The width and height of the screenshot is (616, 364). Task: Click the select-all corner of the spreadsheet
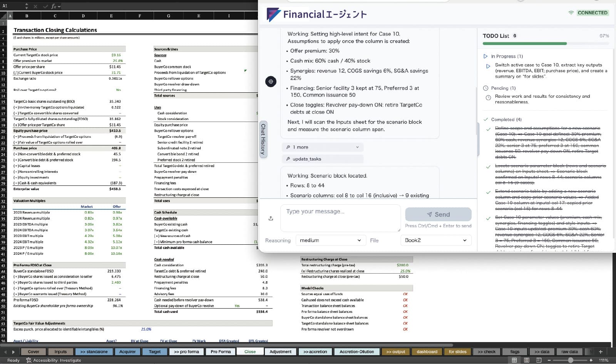tap(4, 16)
